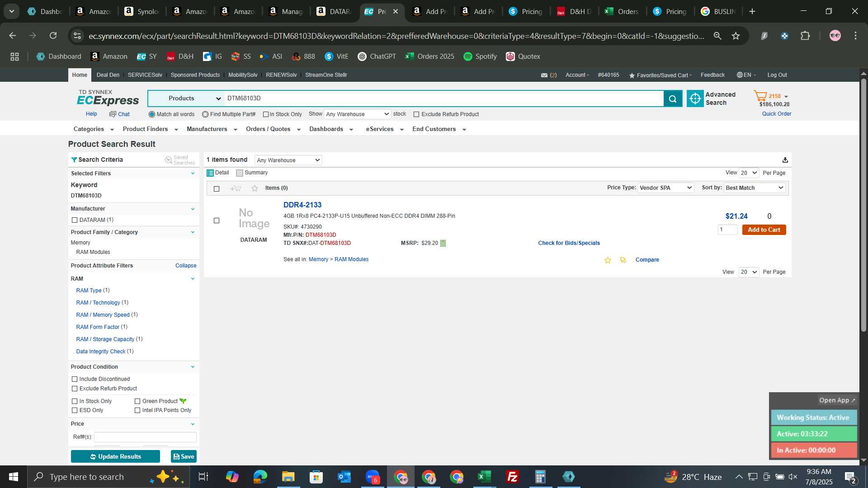868x488 pixels.
Task: Open Products search category dropdown
Action: coord(186,99)
